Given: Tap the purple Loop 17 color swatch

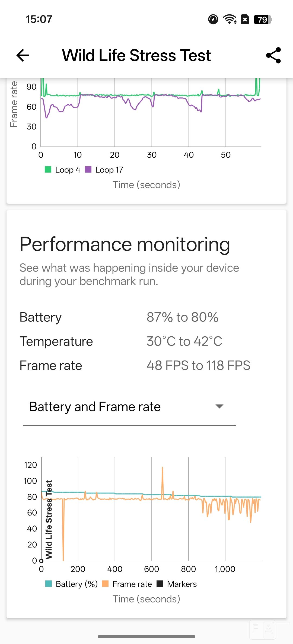Looking at the screenshot, I should click(88, 170).
